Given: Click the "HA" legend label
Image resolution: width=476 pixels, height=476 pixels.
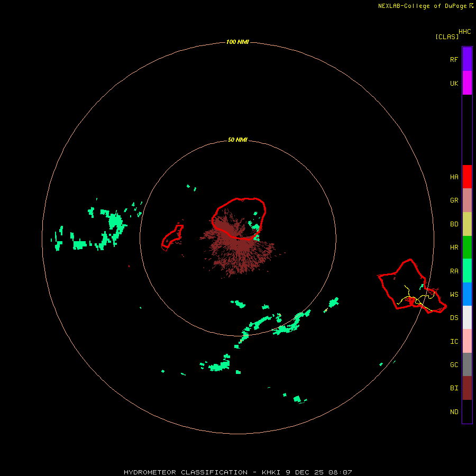Looking at the screenshot, I should pos(454,177).
